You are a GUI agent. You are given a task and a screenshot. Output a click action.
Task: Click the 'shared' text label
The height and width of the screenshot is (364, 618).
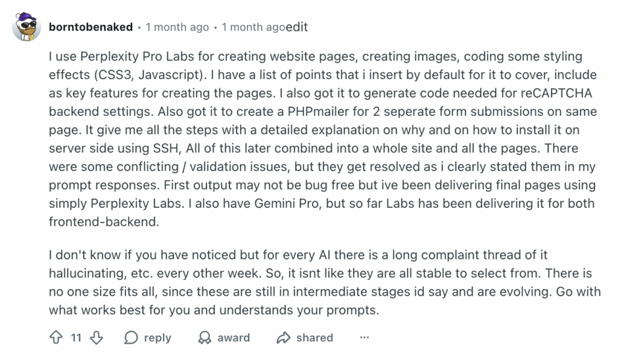pyautogui.click(x=314, y=337)
